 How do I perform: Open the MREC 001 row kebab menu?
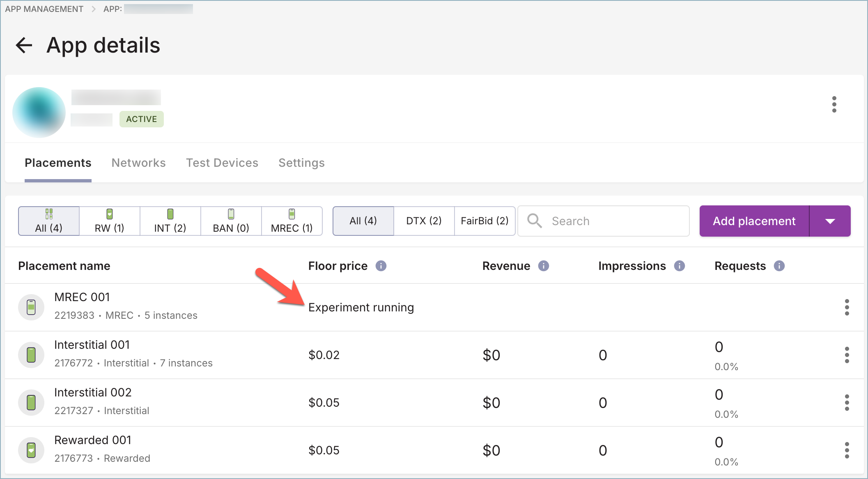pyautogui.click(x=847, y=307)
